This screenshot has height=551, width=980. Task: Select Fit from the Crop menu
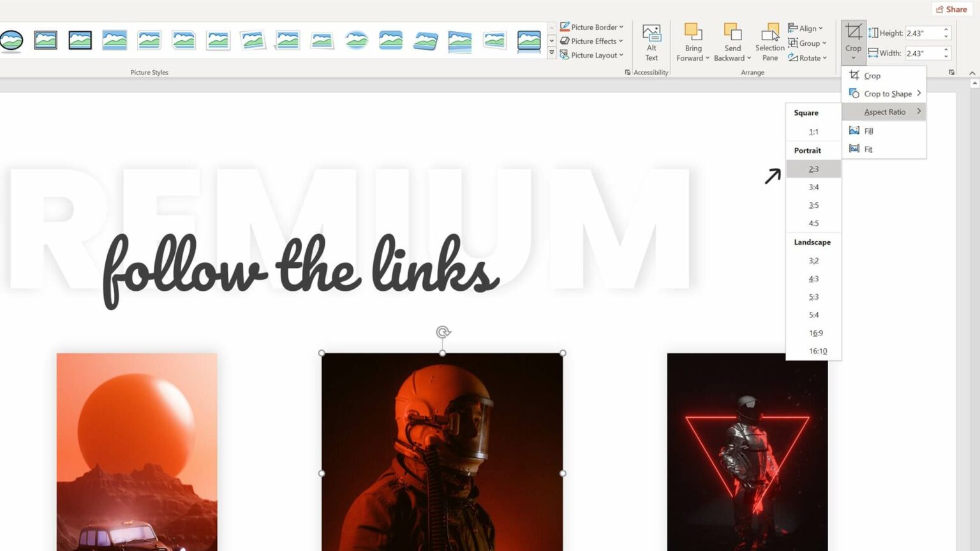coord(868,149)
